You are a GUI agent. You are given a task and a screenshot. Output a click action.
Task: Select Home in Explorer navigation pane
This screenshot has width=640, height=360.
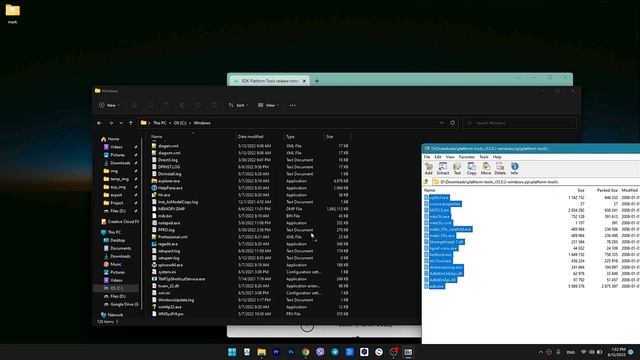[110, 139]
